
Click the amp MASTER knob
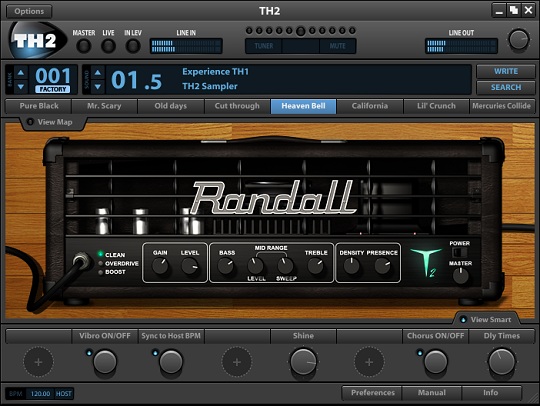pos(460,275)
